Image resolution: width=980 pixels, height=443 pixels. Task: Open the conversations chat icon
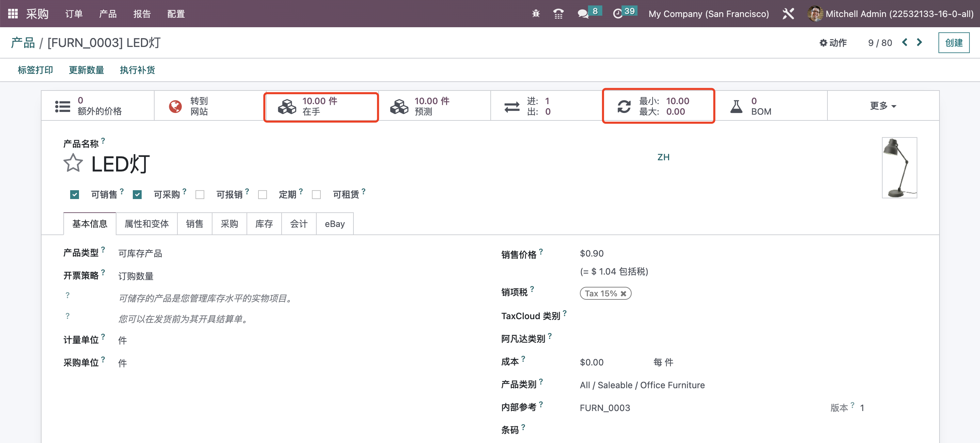click(583, 14)
